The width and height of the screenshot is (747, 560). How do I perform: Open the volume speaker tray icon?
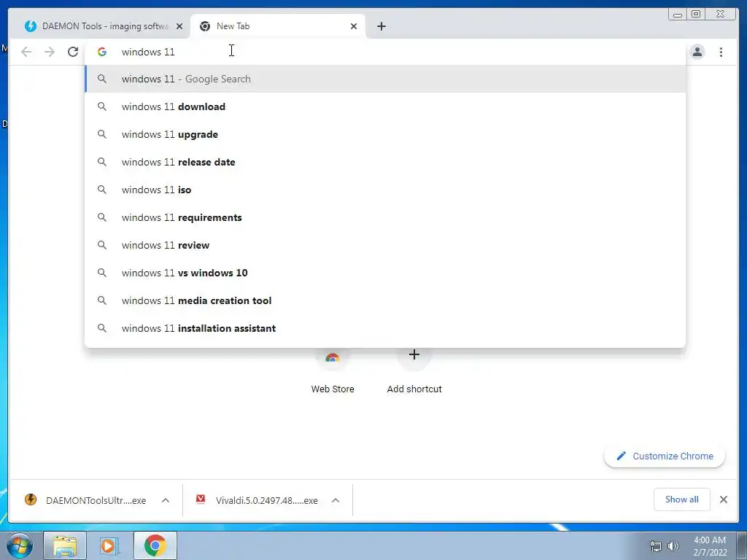pyautogui.click(x=673, y=546)
